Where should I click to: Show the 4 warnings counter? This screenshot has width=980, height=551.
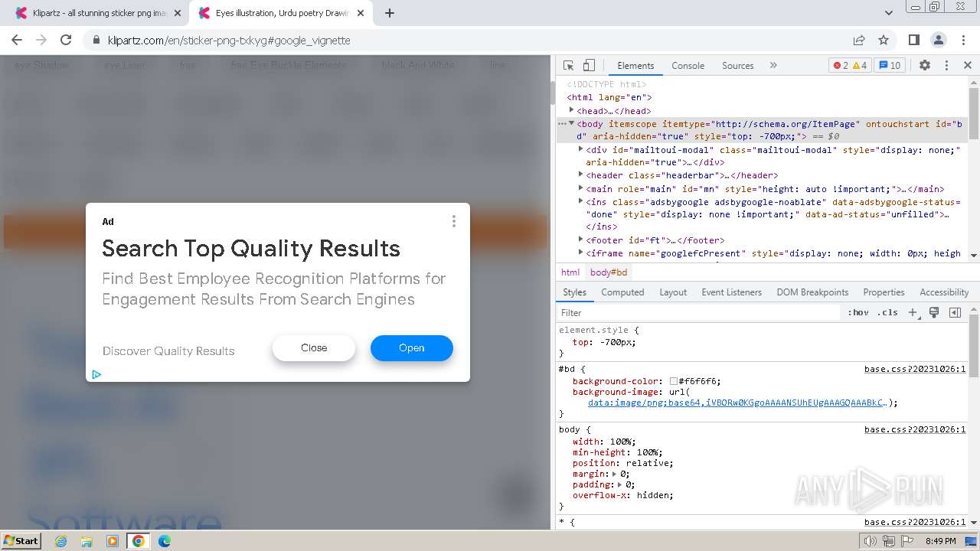[x=860, y=66]
